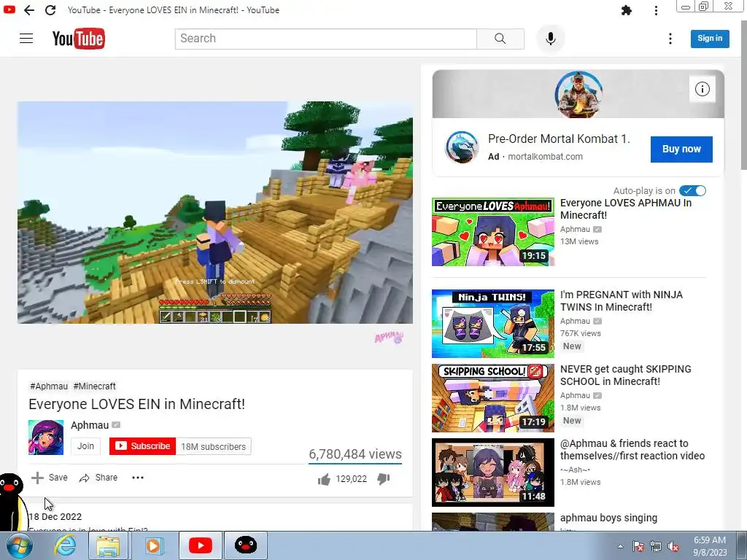
Task: Click network tray icon
Action: tap(656, 547)
